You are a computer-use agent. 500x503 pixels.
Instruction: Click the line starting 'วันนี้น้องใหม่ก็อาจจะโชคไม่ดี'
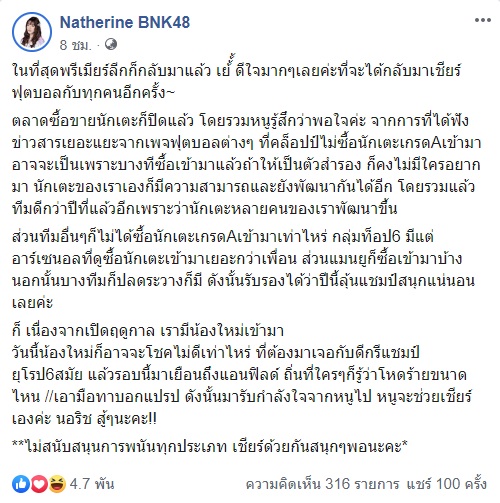pyautogui.click(x=216, y=352)
